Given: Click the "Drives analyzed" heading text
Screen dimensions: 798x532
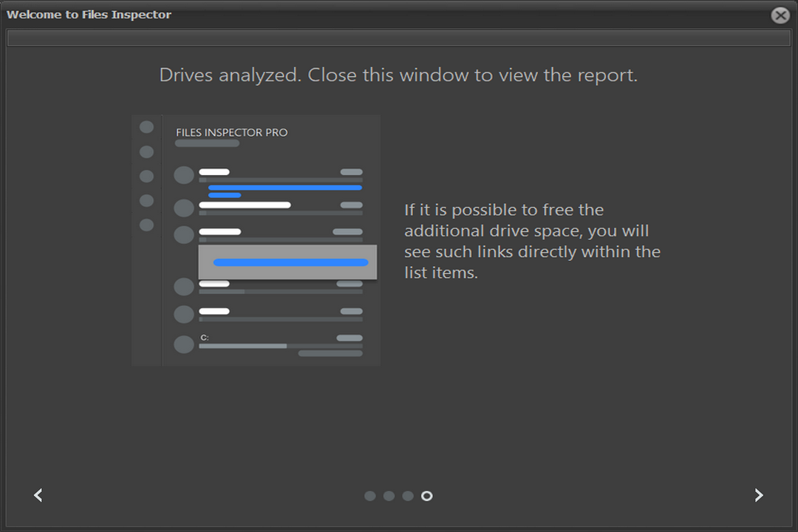Looking at the screenshot, I should tap(398, 75).
